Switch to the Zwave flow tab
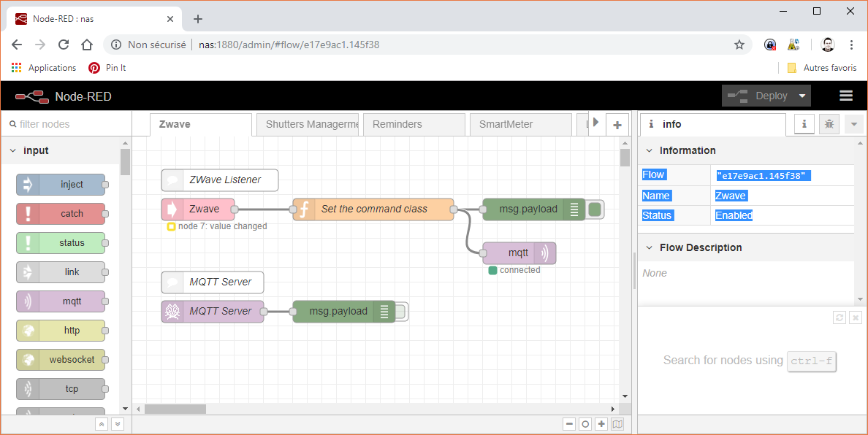This screenshot has height=435, width=868. point(200,124)
